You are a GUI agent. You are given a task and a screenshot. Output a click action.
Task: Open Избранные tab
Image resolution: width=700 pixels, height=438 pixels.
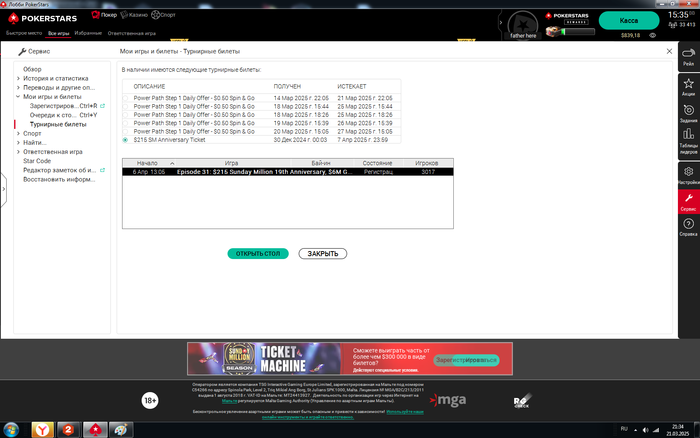coord(88,33)
